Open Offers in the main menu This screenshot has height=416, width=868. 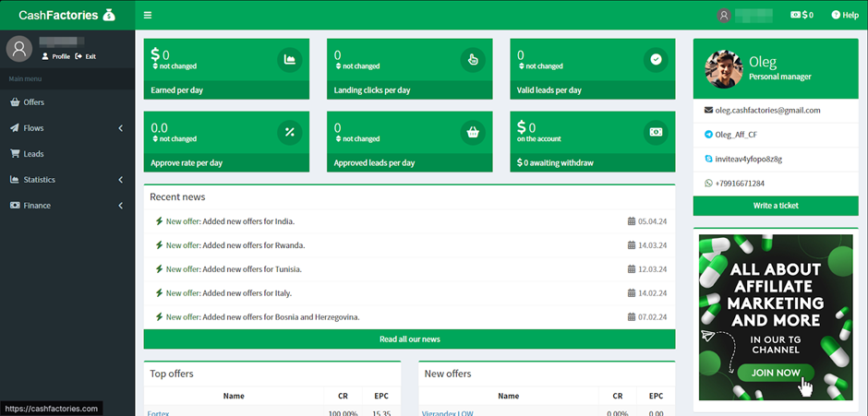pyautogui.click(x=33, y=102)
